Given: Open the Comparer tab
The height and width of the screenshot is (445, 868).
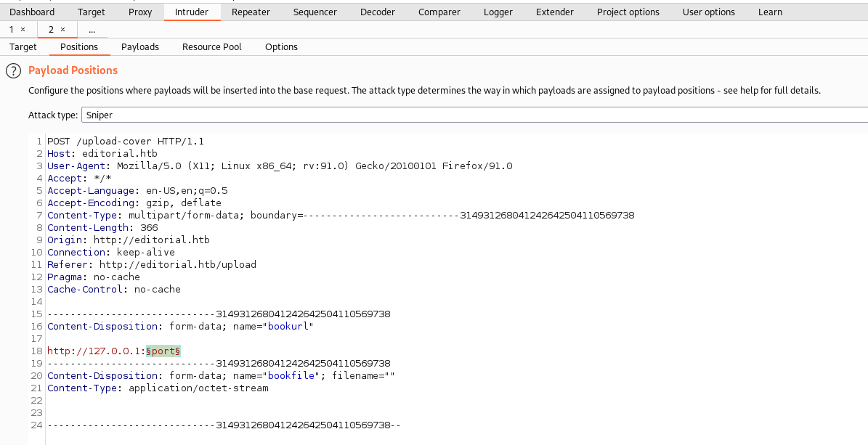Looking at the screenshot, I should (439, 12).
